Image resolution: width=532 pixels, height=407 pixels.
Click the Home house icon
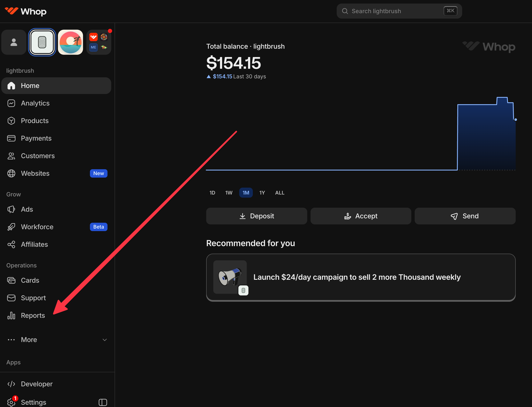coord(11,86)
